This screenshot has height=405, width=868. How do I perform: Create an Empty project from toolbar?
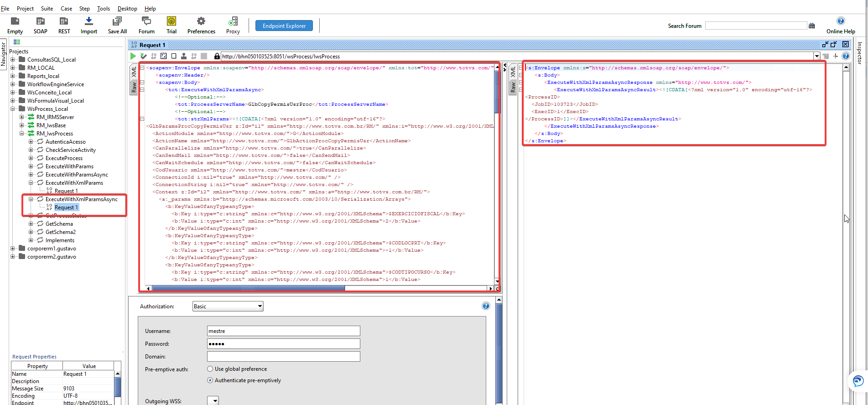(15, 21)
